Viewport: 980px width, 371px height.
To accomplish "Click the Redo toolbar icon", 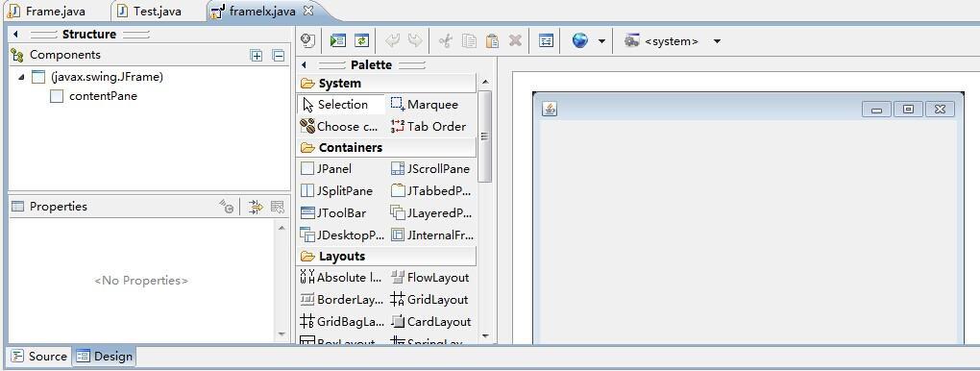I will click(414, 41).
